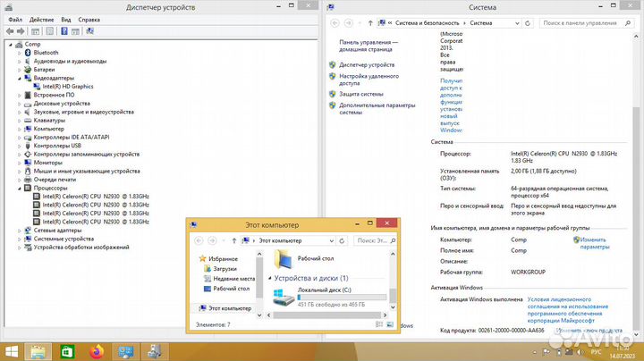Select the Сетевые адаптеры icon
This screenshot has width=644, height=361.
click(28, 231)
